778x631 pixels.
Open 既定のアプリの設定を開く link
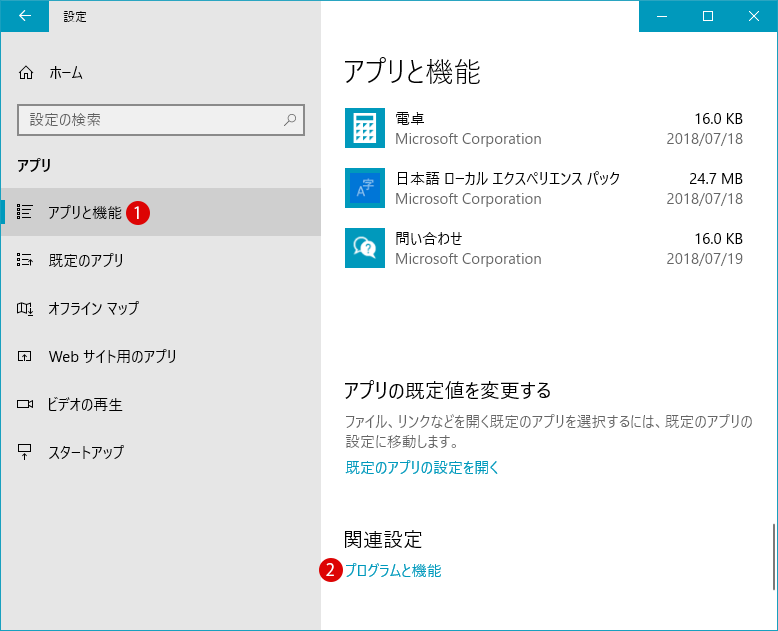[x=422, y=467]
